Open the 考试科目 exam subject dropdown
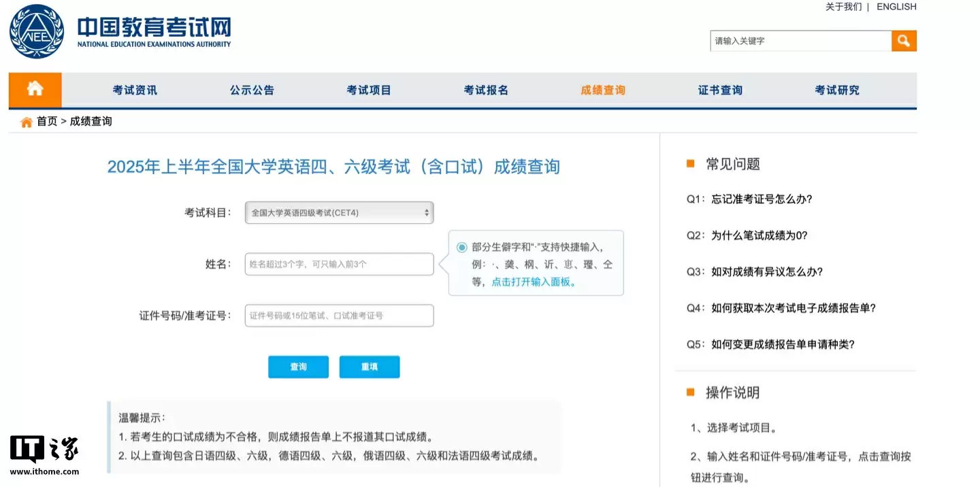 click(x=339, y=212)
